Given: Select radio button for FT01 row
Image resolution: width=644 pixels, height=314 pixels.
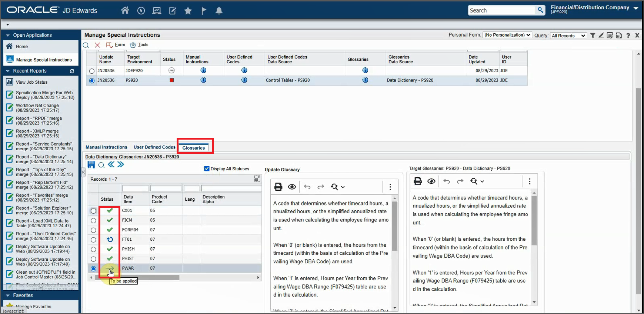Looking at the screenshot, I should coord(93,240).
